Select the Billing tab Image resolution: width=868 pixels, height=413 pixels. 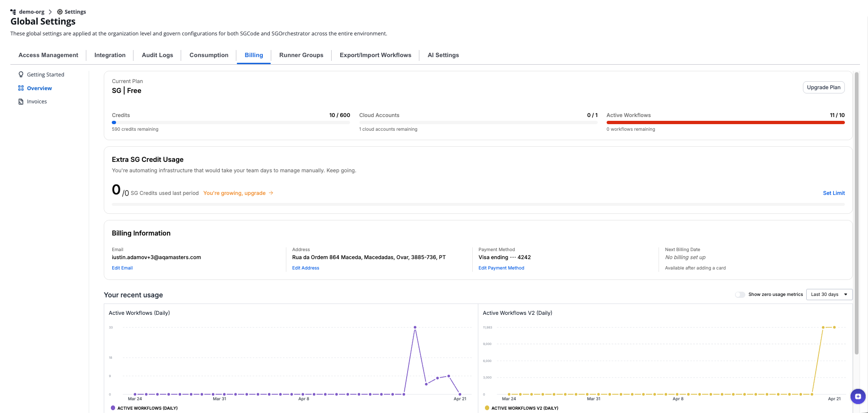[254, 55]
